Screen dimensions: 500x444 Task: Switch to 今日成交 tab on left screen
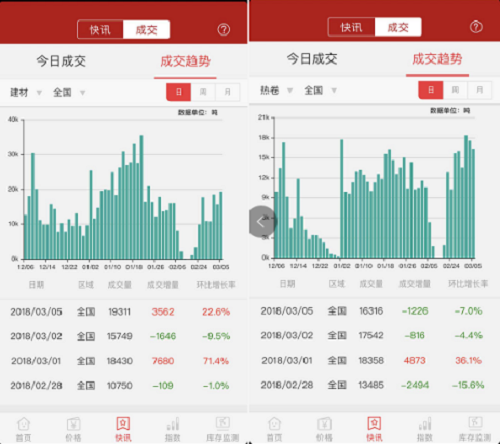click(x=61, y=61)
